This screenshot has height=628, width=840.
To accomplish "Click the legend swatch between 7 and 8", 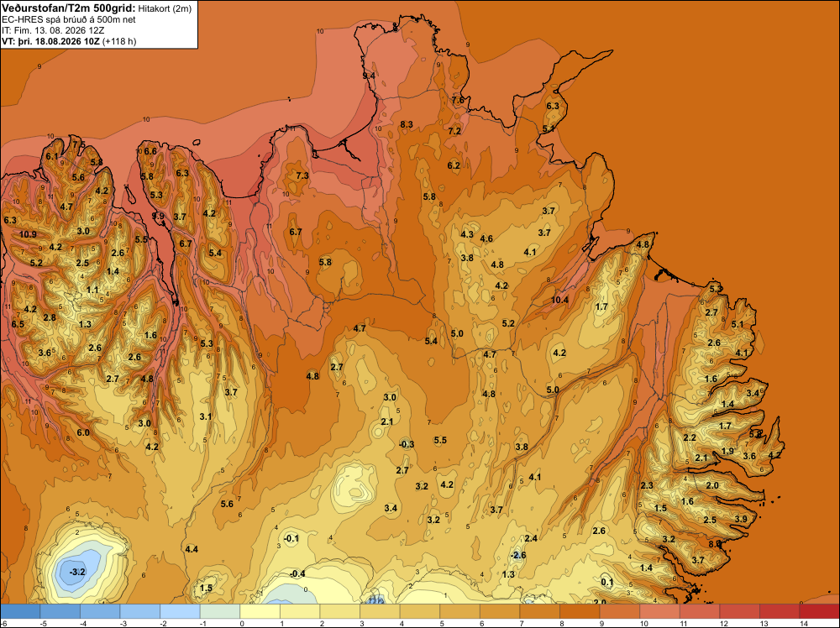I will [540, 611].
